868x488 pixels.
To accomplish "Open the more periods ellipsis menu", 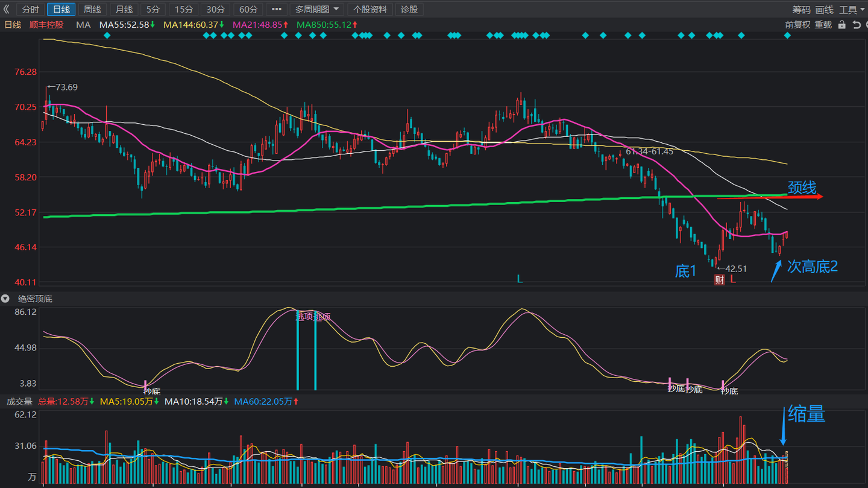I will click(277, 10).
